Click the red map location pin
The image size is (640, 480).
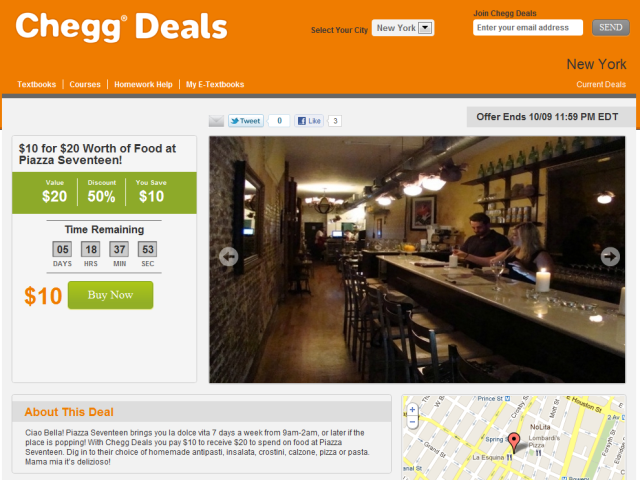click(514, 442)
